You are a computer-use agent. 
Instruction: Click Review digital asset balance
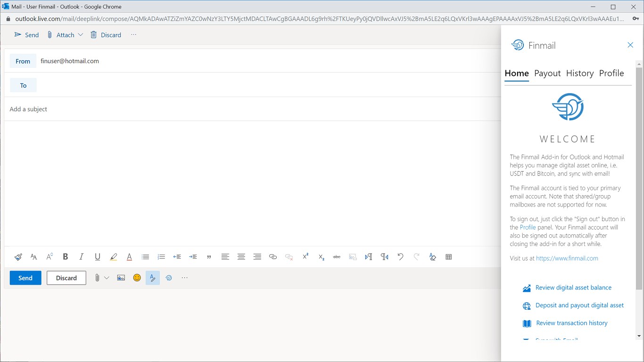[573, 288]
